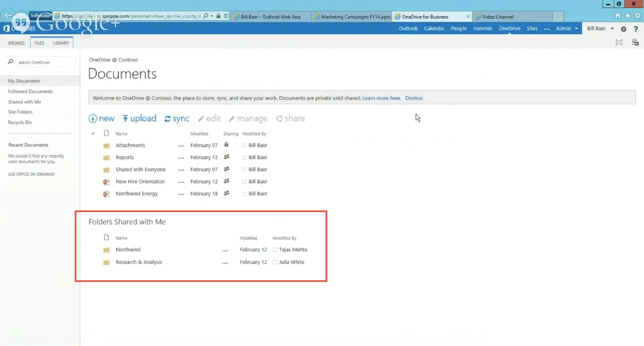Click Northwind Energy PowerPoint file icon
This screenshot has height=346, width=644.
tap(106, 194)
